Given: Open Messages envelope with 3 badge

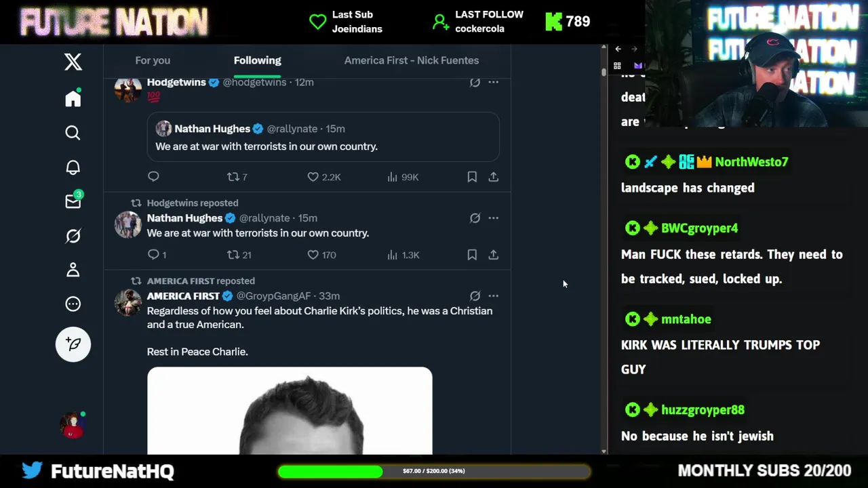Looking at the screenshot, I should tap(73, 201).
